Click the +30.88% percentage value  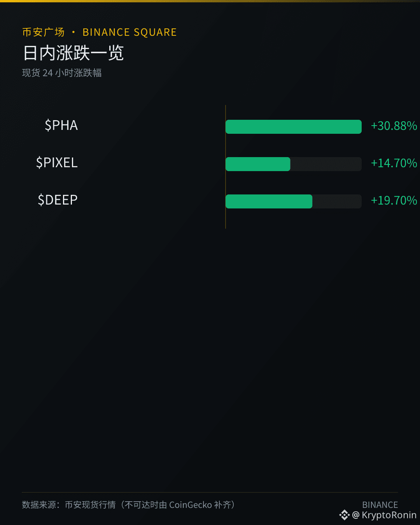[394, 126]
